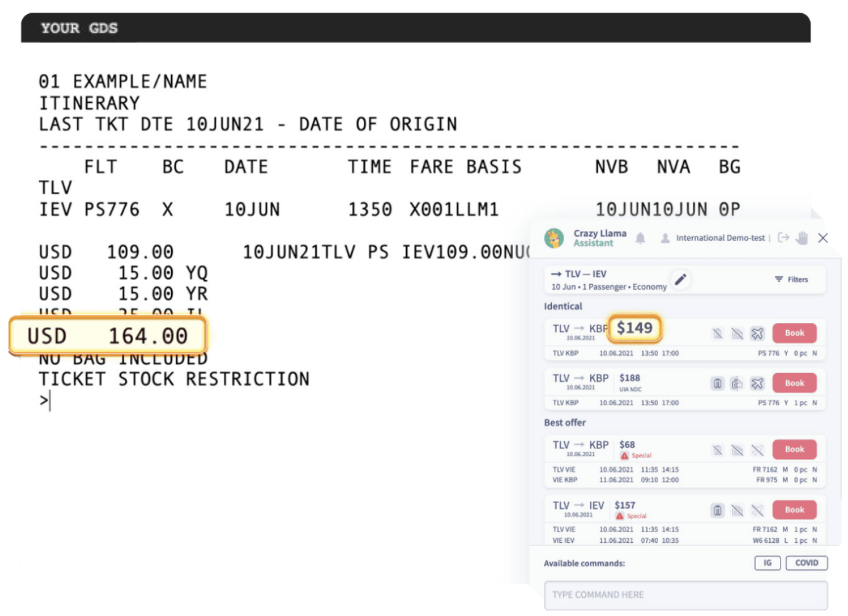The height and width of the screenshot is (616, 848).
Task: Click the $149 price
Action: click(634, 328)
